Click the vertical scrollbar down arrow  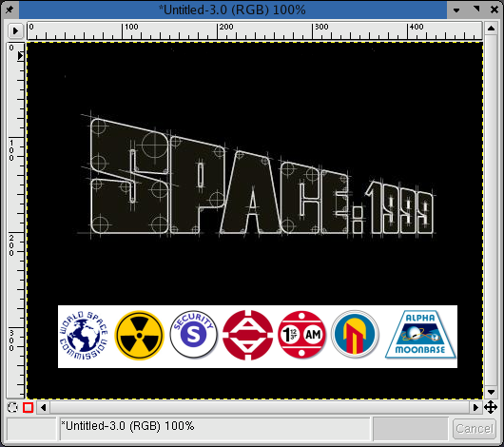pyautogui.click(x=491, y=392)
